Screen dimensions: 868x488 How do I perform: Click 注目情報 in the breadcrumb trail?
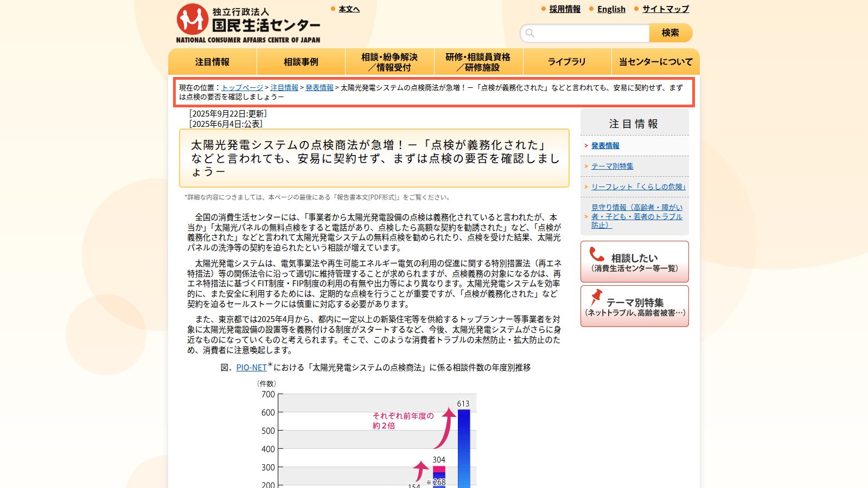pyautogui.click(x=284, y=88)
